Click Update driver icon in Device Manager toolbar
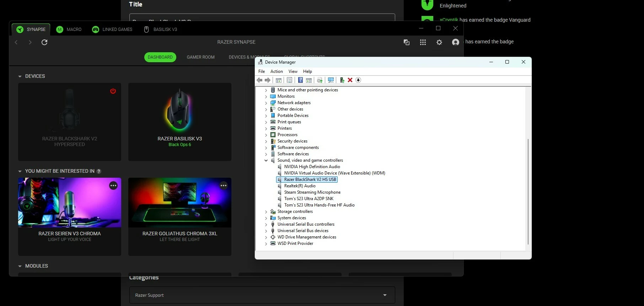644x306 pixels. 320,80
